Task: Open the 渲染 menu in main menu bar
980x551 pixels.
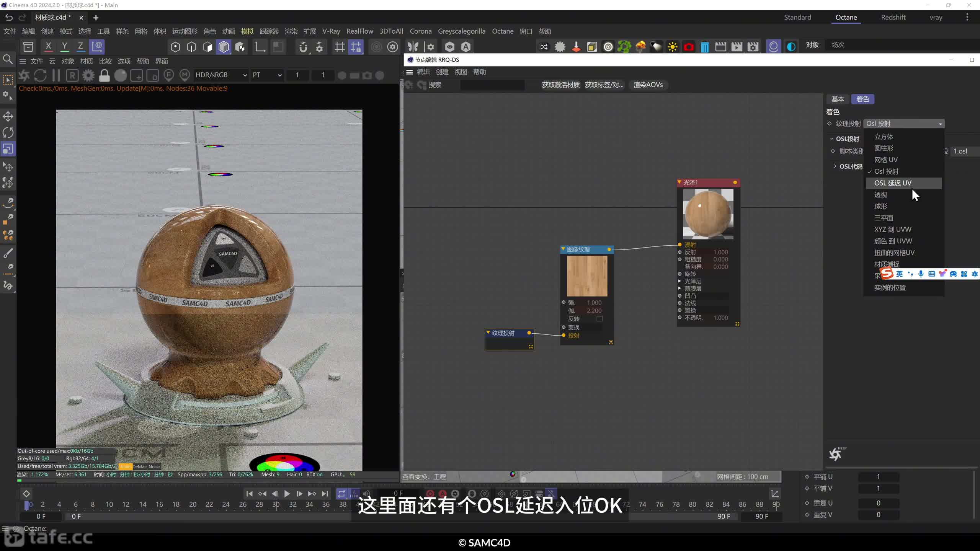Action: click(x=291, y=31)
